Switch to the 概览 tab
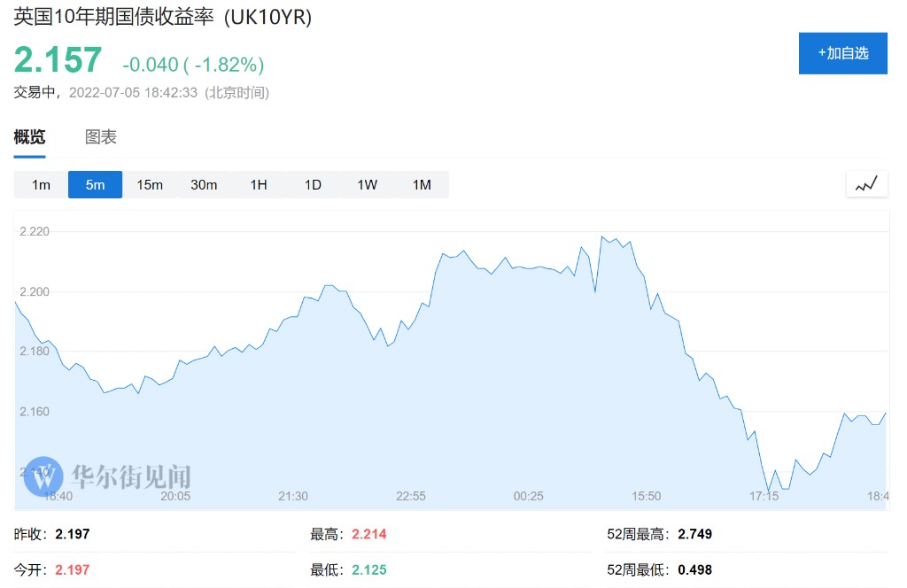Screen dimensions: 907x588 point(29,137)
